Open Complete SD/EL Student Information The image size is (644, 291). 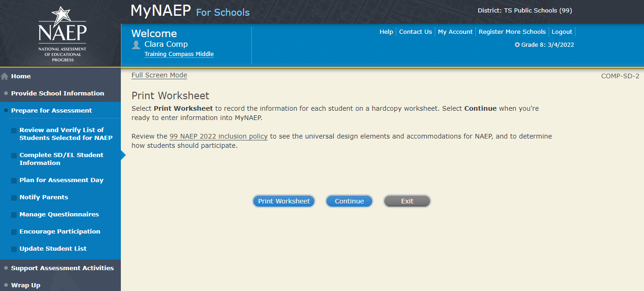click(x=61, y=159)
